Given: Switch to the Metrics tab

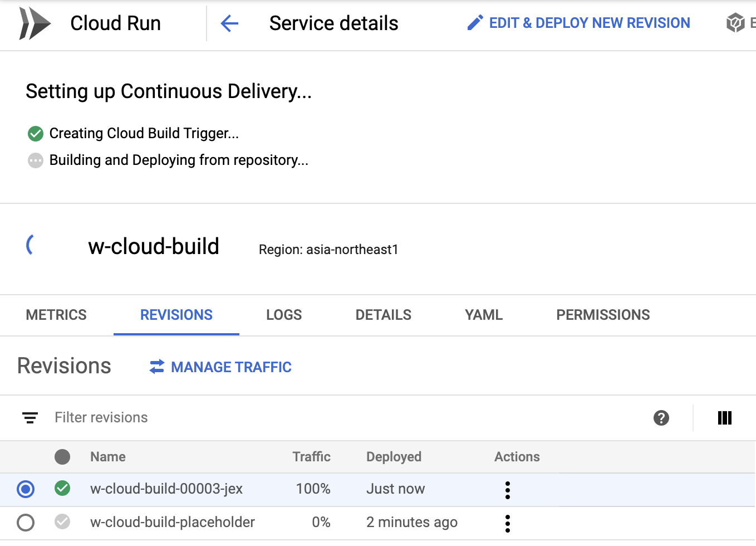Looking at the screenshot, I should tap(56, 315).
